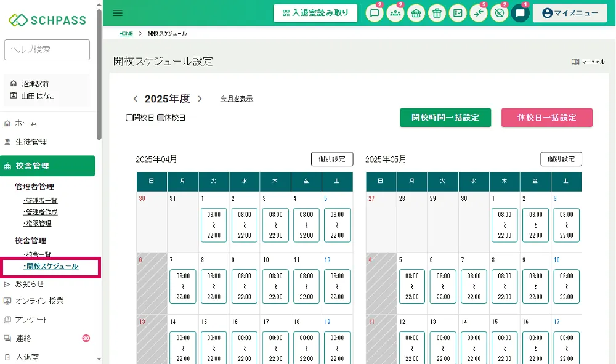Click the inward arrows icon with badge 5
616x364 pixels.
(479, 14)
